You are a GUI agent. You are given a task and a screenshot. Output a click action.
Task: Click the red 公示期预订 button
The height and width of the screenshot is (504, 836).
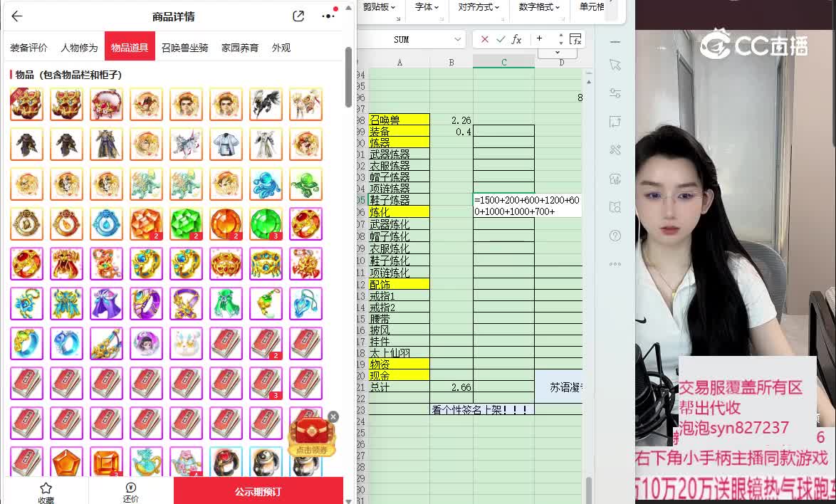(x=258, y=491)
